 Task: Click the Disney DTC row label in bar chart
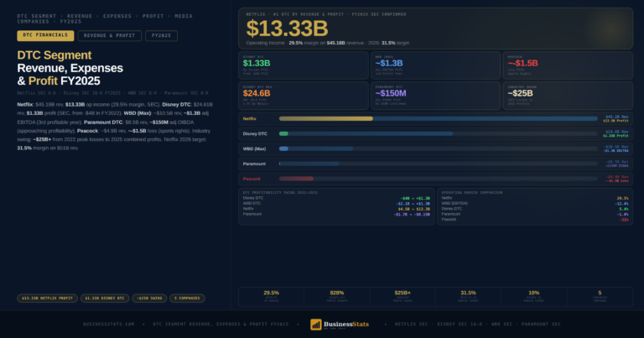tap(255, 134)
